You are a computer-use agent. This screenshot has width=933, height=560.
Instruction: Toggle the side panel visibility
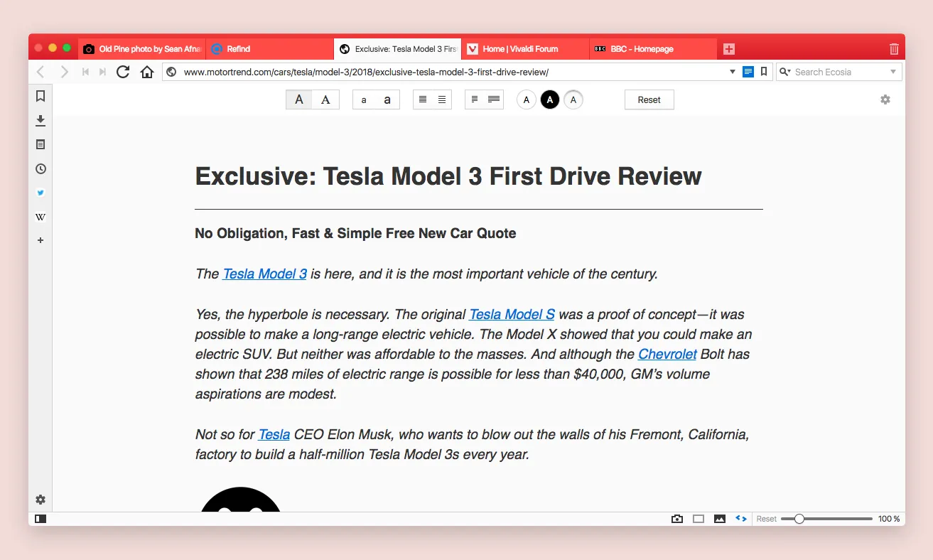41,519
